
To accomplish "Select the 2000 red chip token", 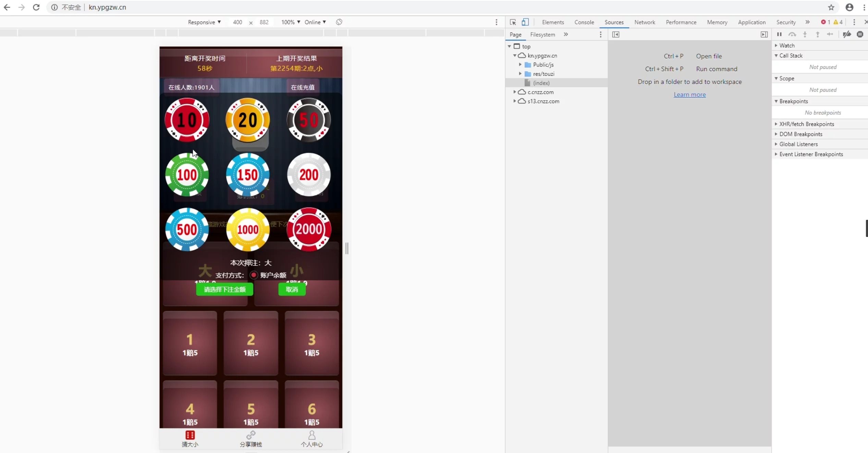I will click(309, 229).
